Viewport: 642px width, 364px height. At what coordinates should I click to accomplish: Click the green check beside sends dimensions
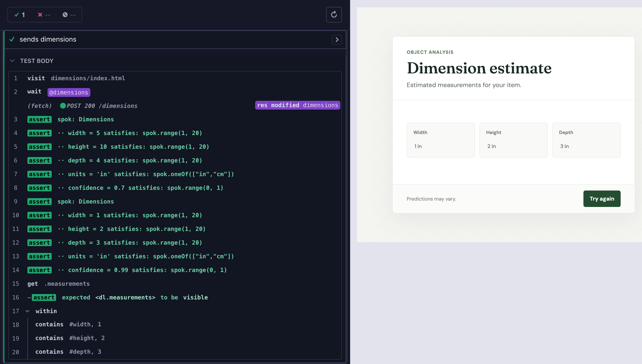[12, 39]
